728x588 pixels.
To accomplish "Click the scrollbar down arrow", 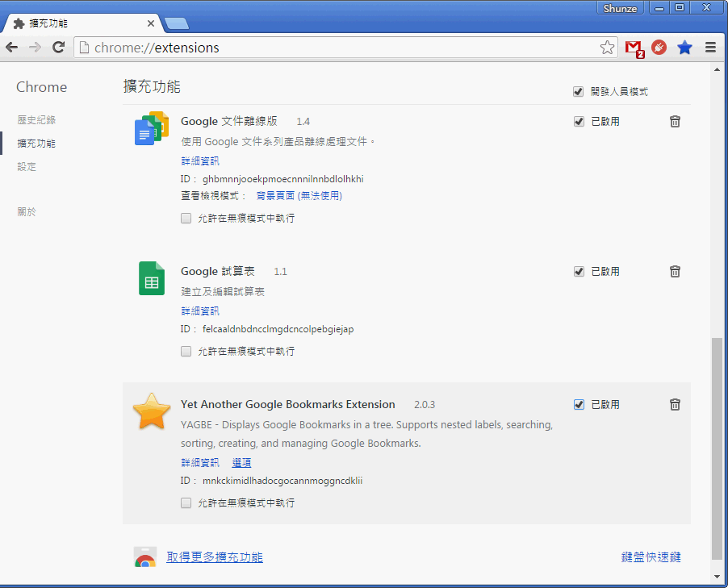I will [717, 577].
